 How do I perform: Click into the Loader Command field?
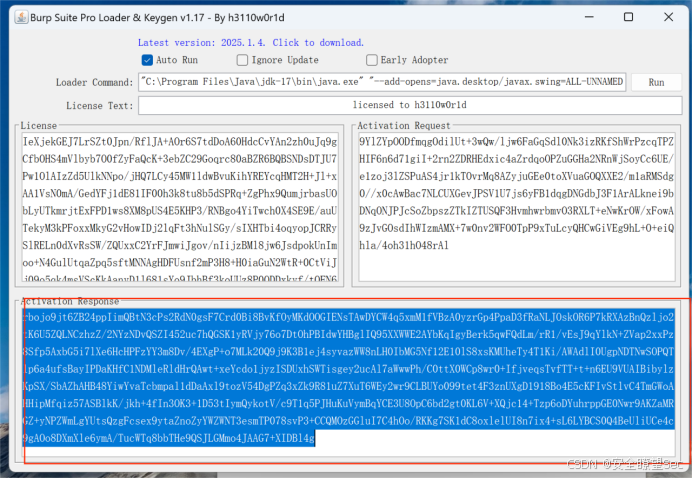(x=382, y=82)
